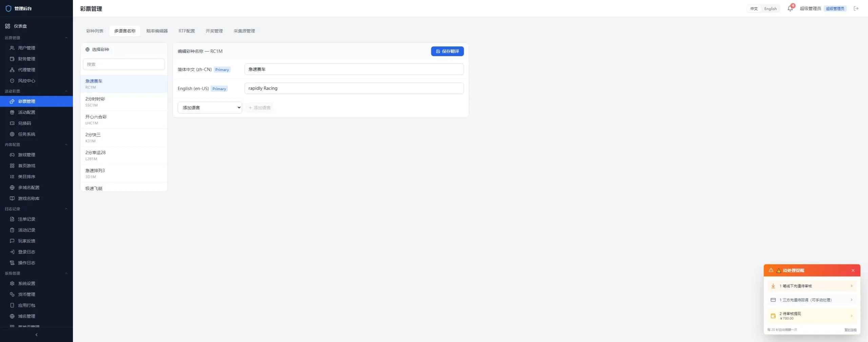Image resolution: width=868 pixels, height=342 pixels.
Task: Click the English (en-US) name field
Action: tap(354, 88)
